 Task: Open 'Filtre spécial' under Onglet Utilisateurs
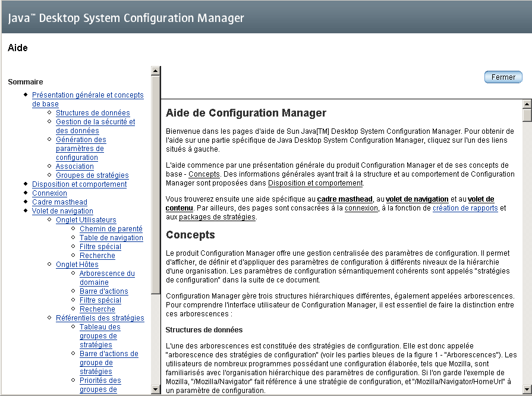point(100,247)
